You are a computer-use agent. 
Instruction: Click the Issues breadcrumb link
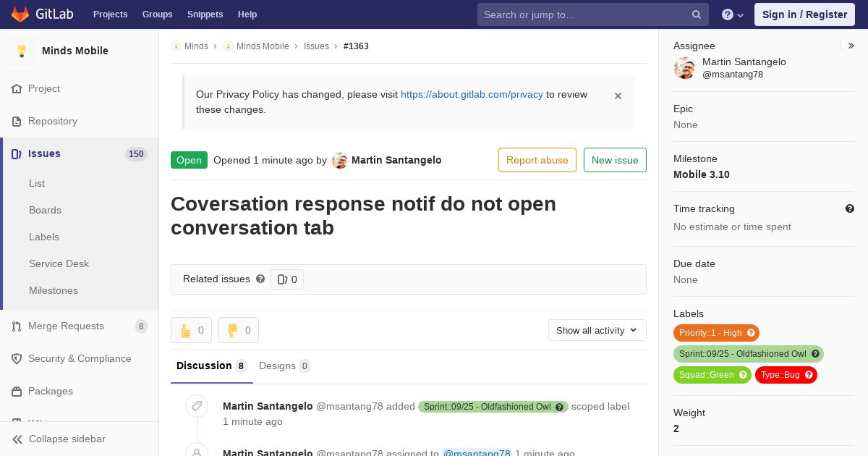[x=316, y=46]
